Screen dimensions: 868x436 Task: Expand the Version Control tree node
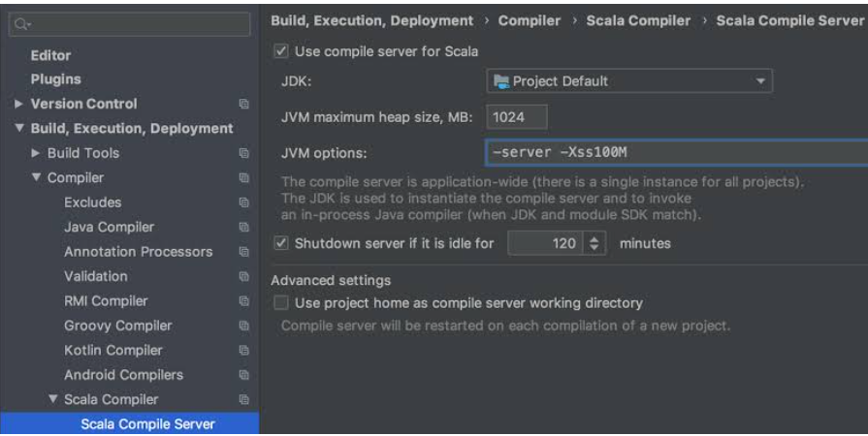(x=19, y=104)
